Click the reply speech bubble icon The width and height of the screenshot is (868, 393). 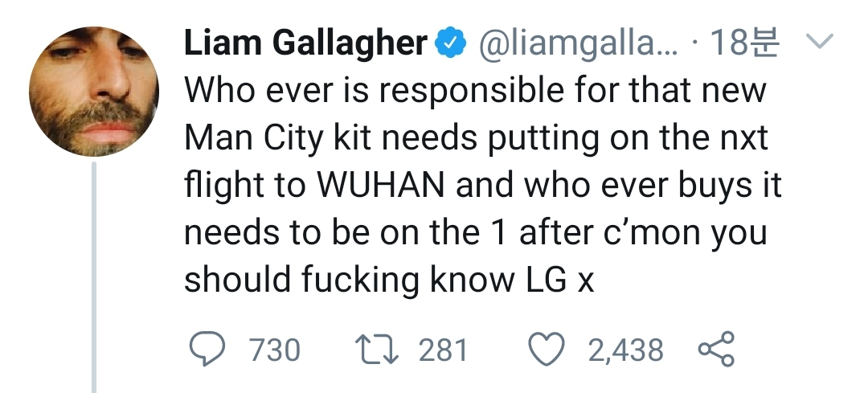[207, 350]
